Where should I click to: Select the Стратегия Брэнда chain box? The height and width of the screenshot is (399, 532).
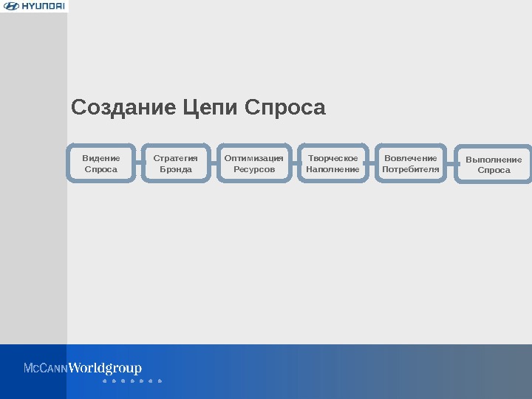[x=176, y=163]
